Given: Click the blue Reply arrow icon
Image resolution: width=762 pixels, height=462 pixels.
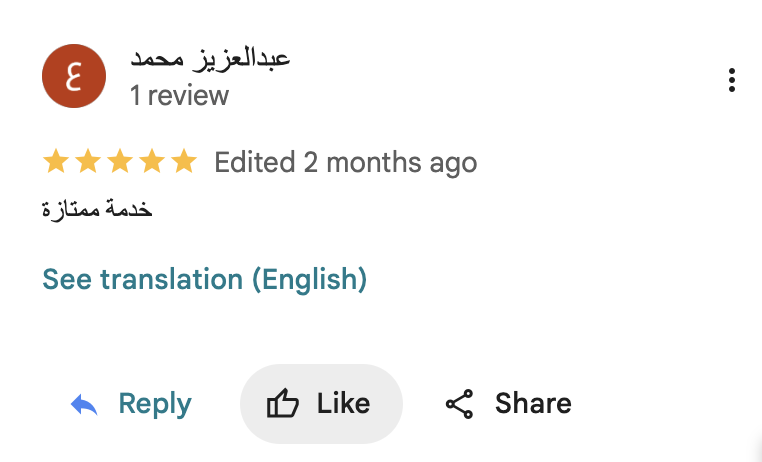Looking at the screenshot, I should click(84, 404).
